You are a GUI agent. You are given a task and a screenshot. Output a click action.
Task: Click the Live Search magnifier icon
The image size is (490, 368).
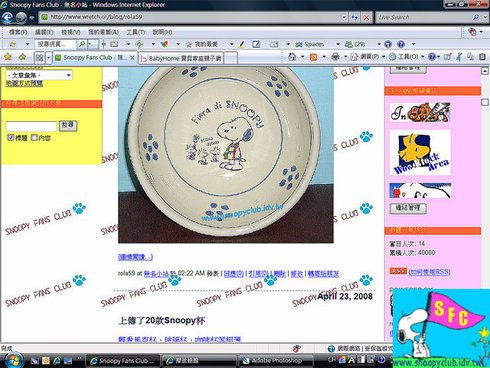click(x=476, y=17)
